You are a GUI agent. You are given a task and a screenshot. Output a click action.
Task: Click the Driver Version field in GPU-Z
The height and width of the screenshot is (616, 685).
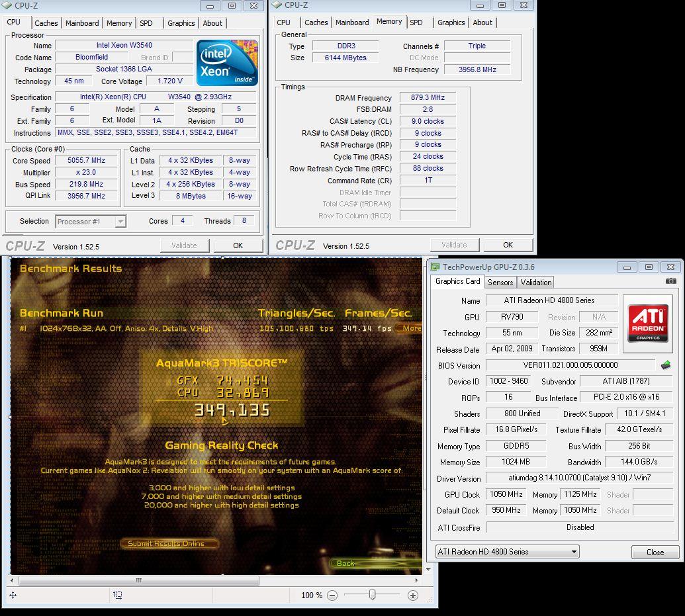tap(579, 478)
